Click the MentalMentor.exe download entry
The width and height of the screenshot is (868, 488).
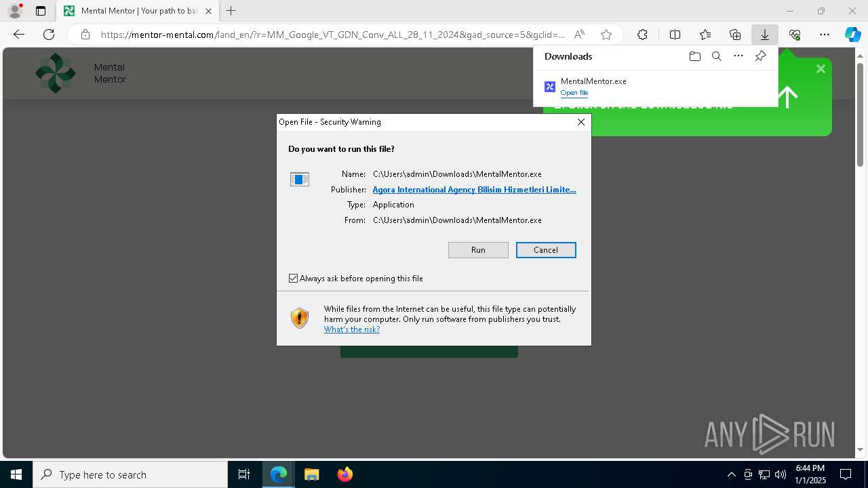point(655,87)
